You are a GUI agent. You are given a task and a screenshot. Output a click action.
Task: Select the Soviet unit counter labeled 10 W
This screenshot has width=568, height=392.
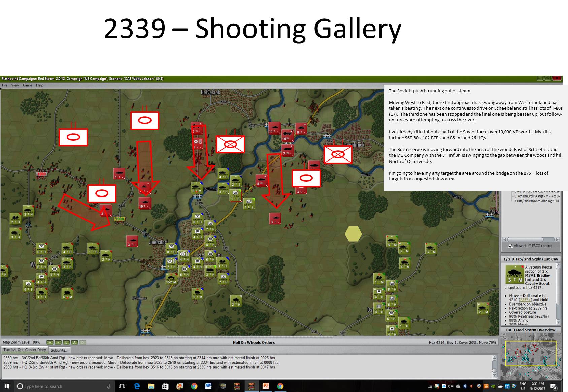pos(287,135)
